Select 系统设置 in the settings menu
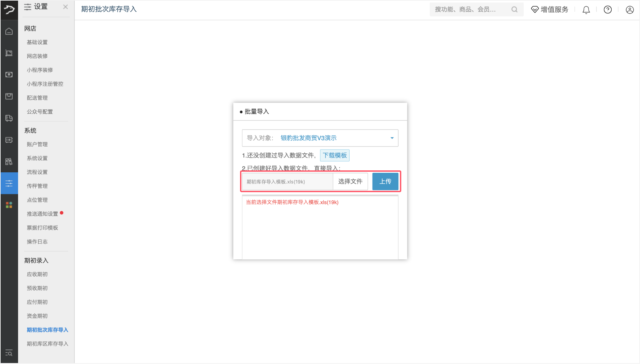The image size is (640, 364). click(37, 158)
